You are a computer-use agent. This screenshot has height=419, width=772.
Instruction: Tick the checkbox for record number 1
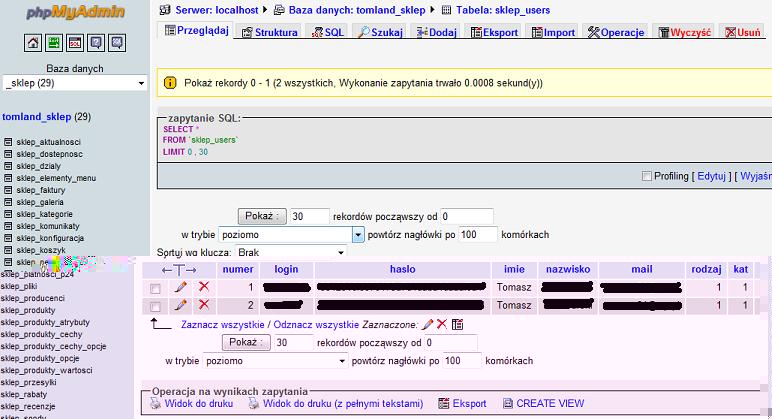coord(155,289)
